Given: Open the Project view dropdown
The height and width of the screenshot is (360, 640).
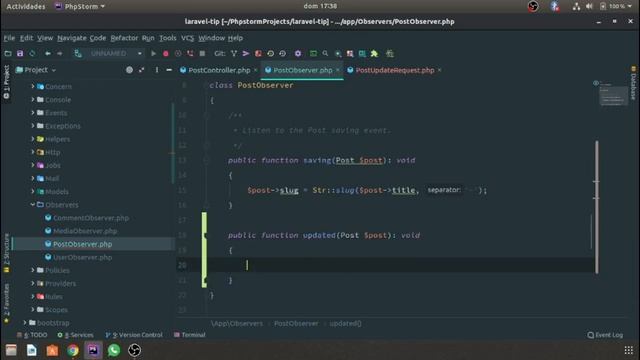Looking at the screenshot, I should [x=36, y=70].
